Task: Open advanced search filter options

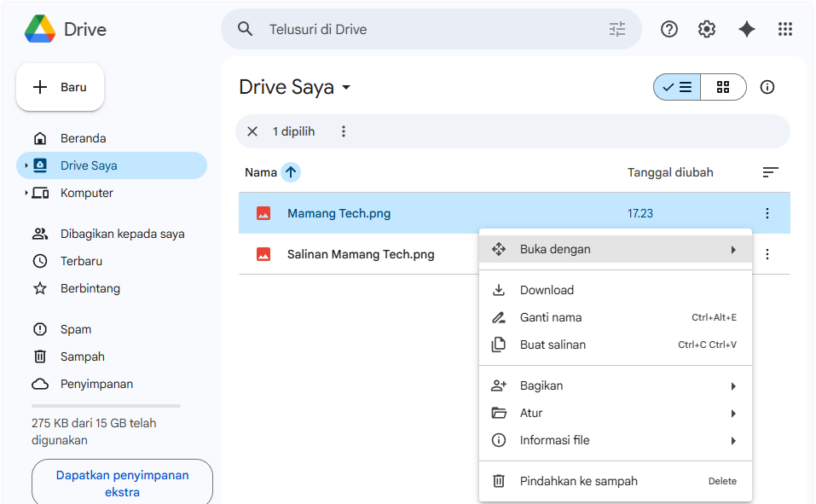Action: 617,29
